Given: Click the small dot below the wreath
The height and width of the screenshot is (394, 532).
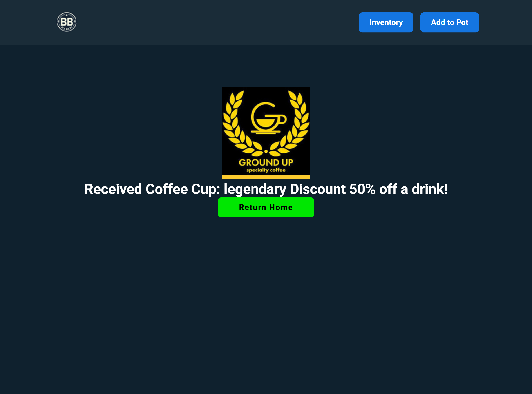Looking at the screenshot, I should point(266,151).
